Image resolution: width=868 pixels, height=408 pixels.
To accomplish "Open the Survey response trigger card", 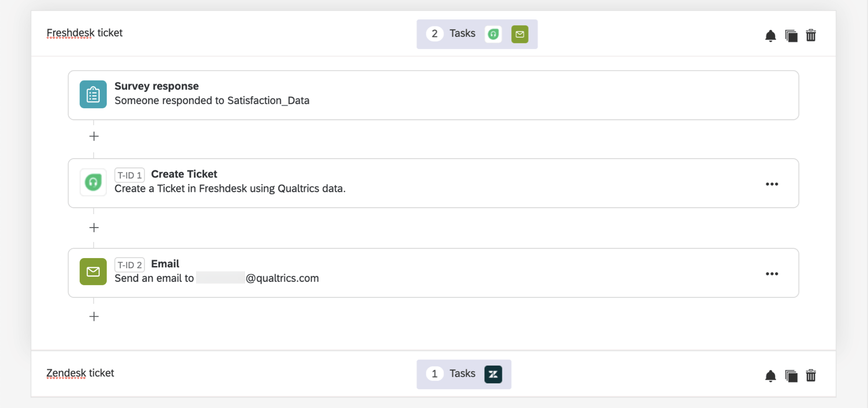I will (433, 95).
